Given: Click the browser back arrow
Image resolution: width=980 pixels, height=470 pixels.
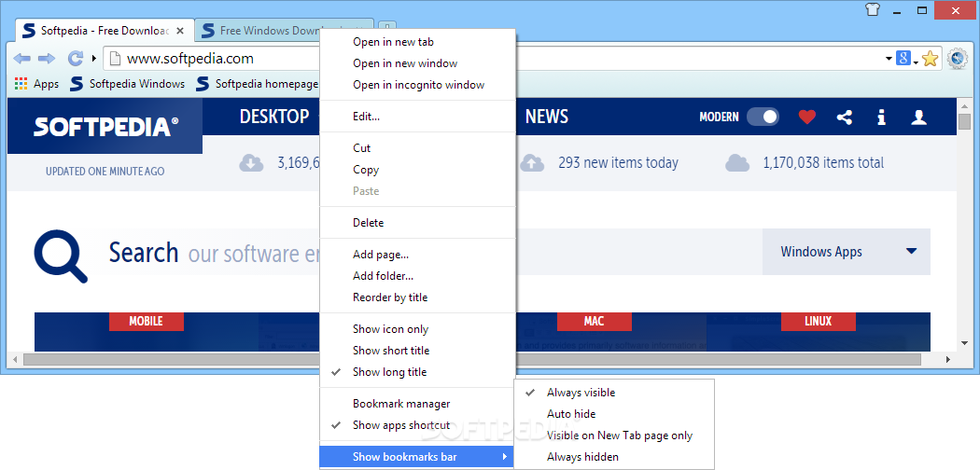Looking at the screenshot, I should click(21, 59).
